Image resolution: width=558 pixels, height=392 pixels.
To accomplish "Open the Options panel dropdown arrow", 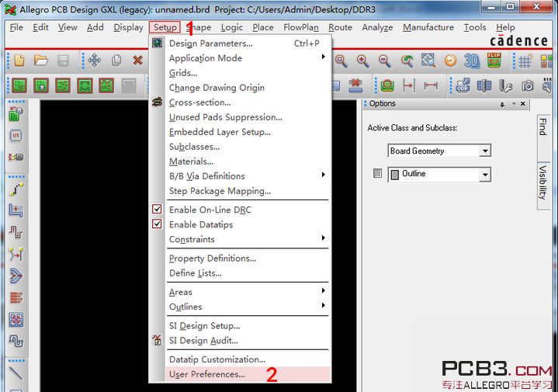I will click(514, 103).
